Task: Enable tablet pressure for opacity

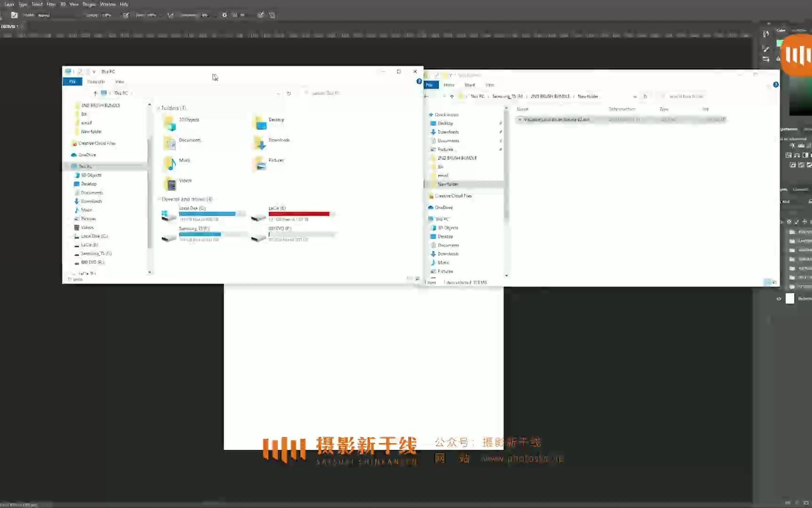Action: click(x=126, y=15)
